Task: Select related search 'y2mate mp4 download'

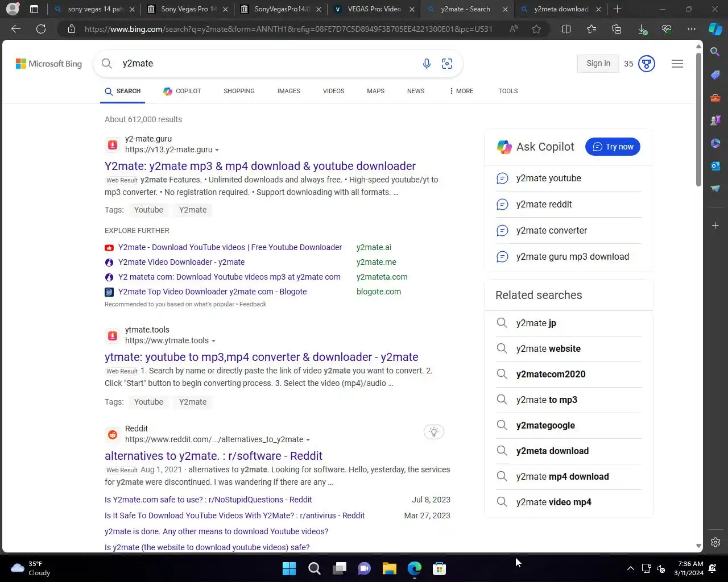Action: click(562, 477)
